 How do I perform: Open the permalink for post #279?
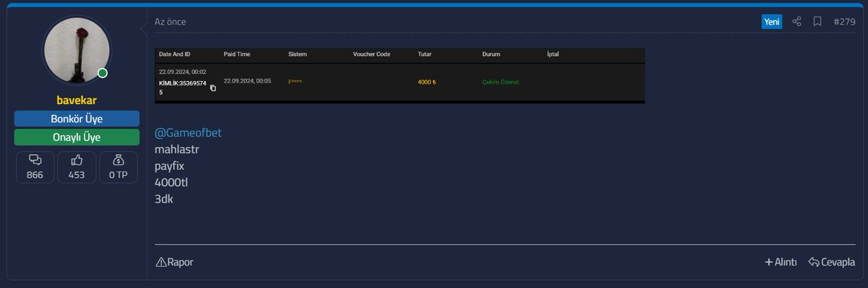(x=845, y=22)
